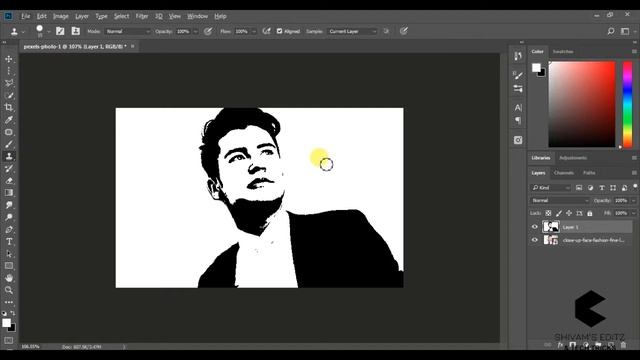The height and width of the screenshot is (360, 640).
Task: Open the Edit Toolbar three-dots menu
Action: click(x=9, y=302)
